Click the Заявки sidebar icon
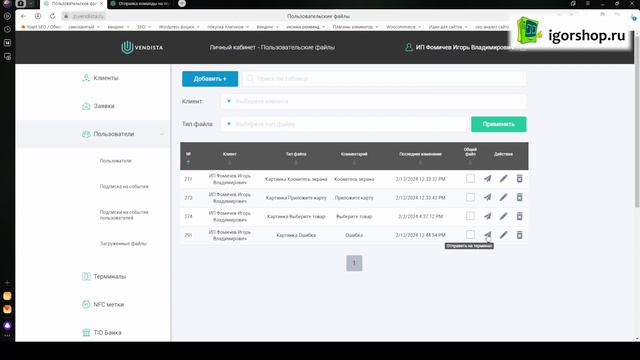 (x=86, y=106)
